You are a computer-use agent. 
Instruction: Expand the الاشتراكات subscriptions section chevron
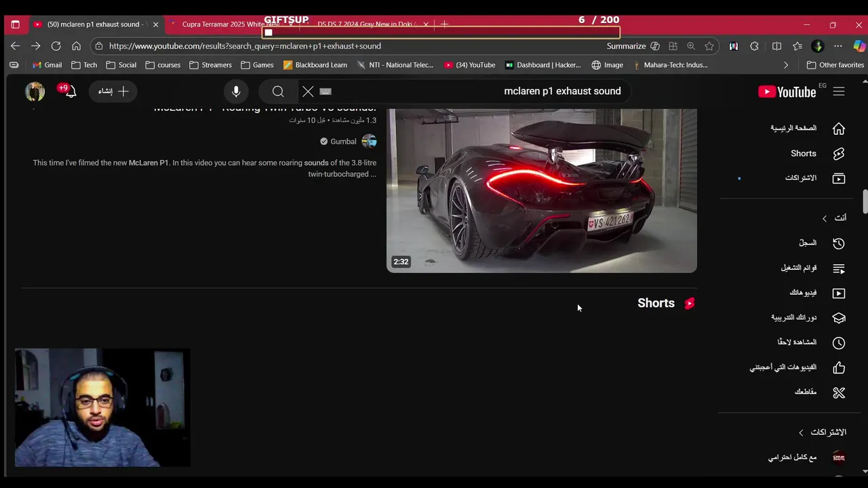tap(801, 432)
